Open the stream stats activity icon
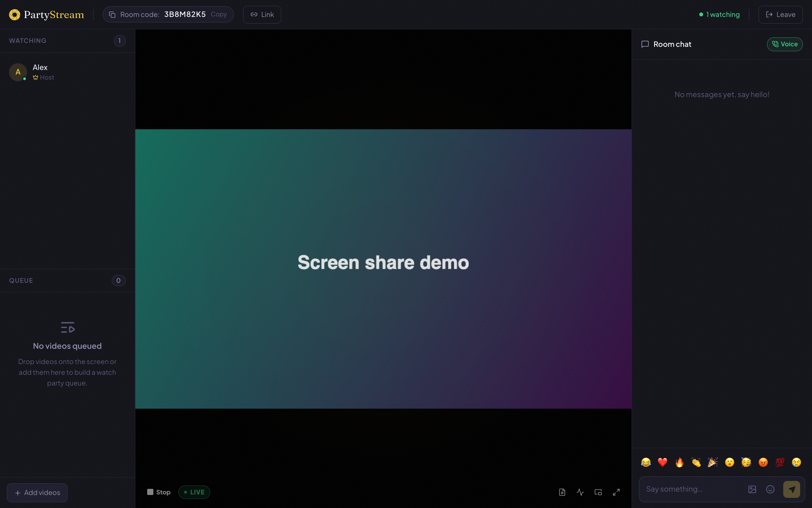 point(580,492)
